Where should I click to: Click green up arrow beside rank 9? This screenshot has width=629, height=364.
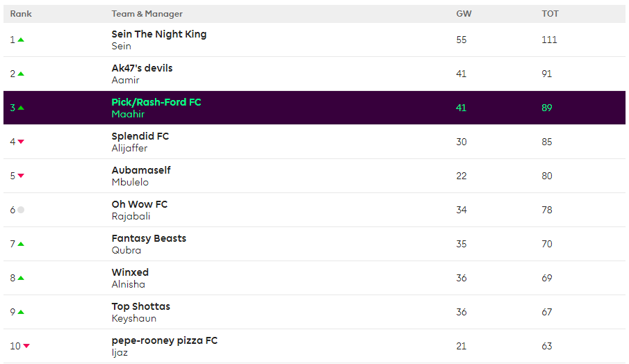pos(21,313)
